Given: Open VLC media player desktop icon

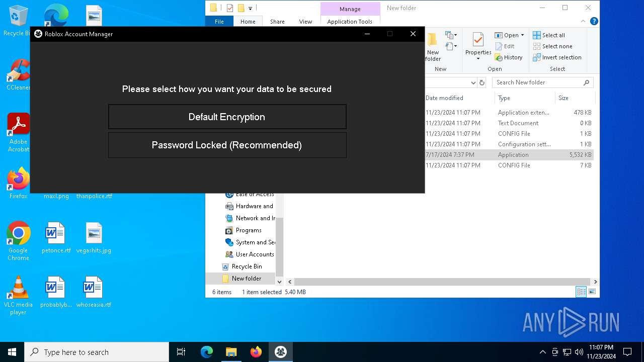Looking at the screenshot, I should click(x=19, y=296).
